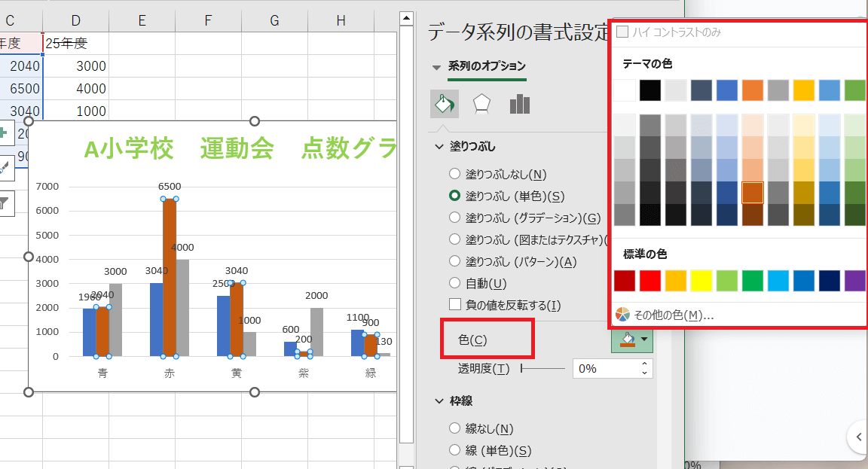Image resolution: width=868 pixels, height=469 pixels.
Task: Pick standard green color swatch
Action: click(x=752, y=280)
